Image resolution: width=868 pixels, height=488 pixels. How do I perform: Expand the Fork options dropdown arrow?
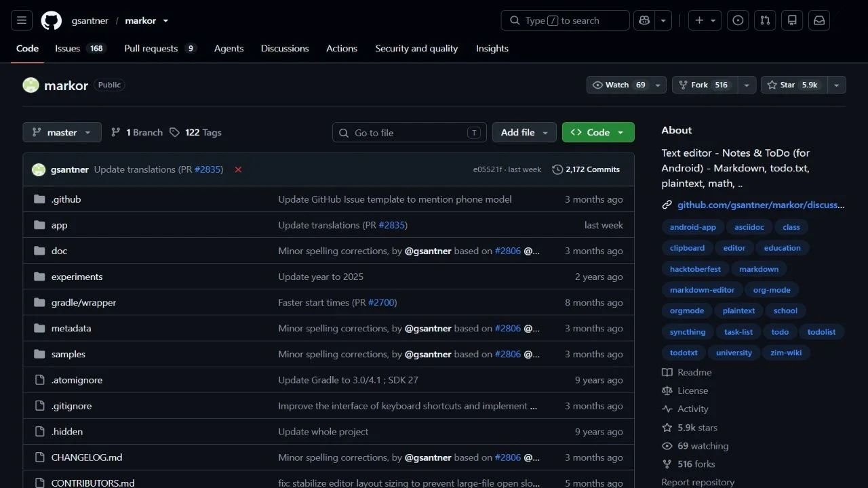click(x=747, y=85)
